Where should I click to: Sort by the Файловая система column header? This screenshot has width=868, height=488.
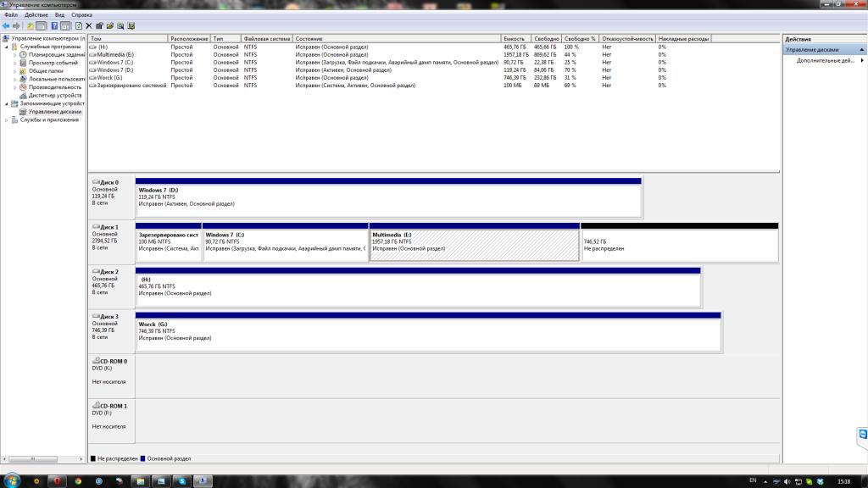pos(267,39)
